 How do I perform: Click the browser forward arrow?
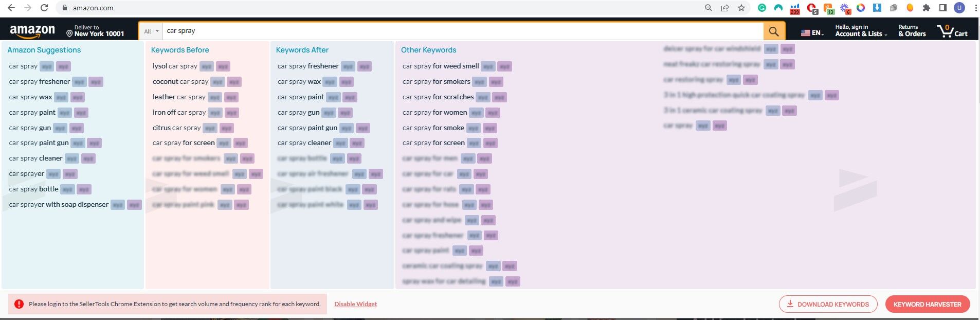click(28, 8)
